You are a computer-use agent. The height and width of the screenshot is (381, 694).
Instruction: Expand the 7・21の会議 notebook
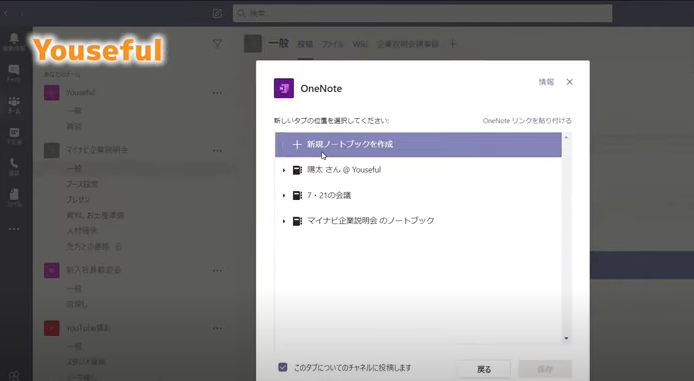pyautogui.click(x=284, y=195)
